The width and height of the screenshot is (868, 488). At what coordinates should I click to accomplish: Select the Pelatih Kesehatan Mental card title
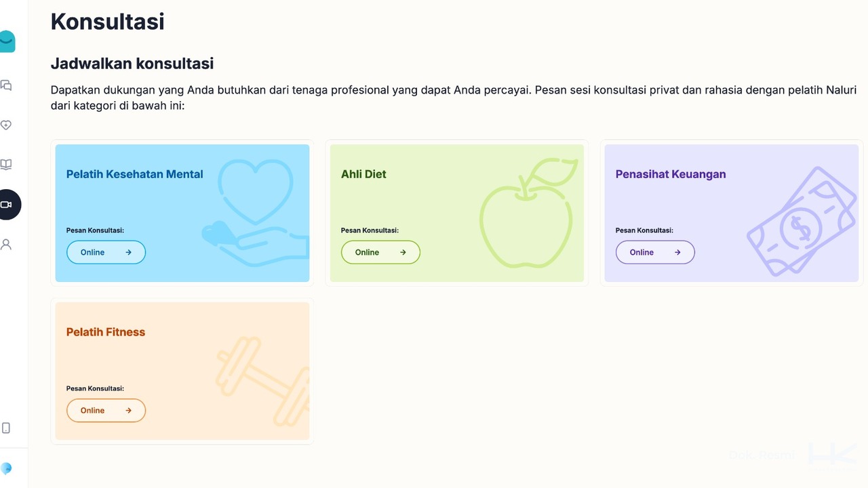[134, 174]
